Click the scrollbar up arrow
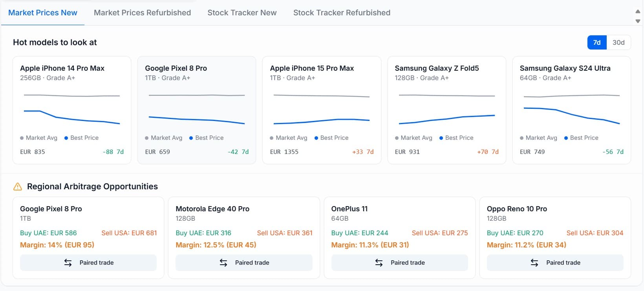The width and height of the screenshot is (644, 291). click(638, 11)
